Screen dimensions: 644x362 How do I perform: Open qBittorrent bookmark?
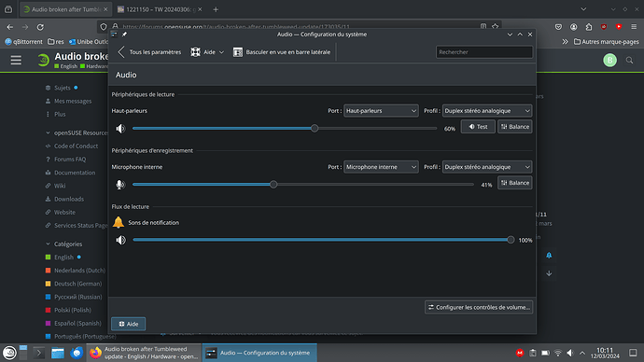pyautogui.click(x=23, y=42)
